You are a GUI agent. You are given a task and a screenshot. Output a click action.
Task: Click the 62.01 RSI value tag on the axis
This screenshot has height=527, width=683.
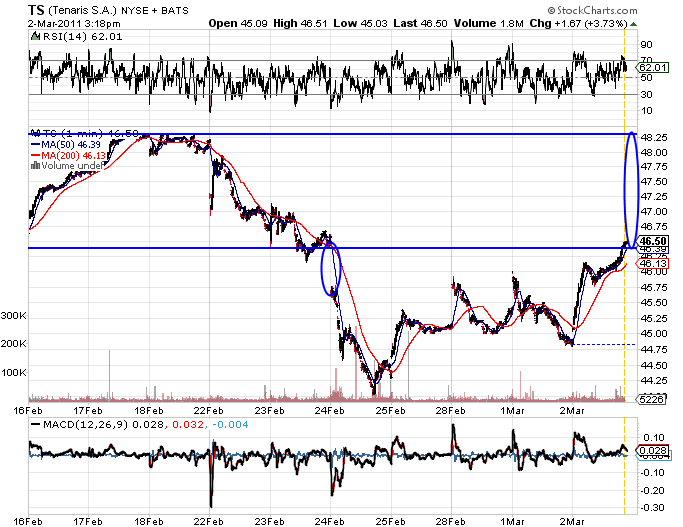[x=652, y=68]
